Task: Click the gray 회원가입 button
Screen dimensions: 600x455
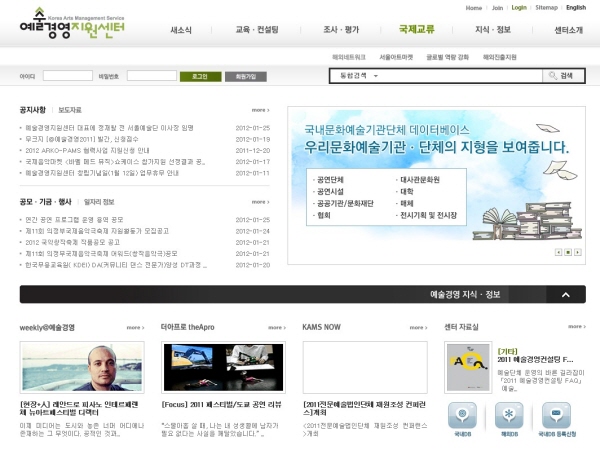Action: coord(246,77)
